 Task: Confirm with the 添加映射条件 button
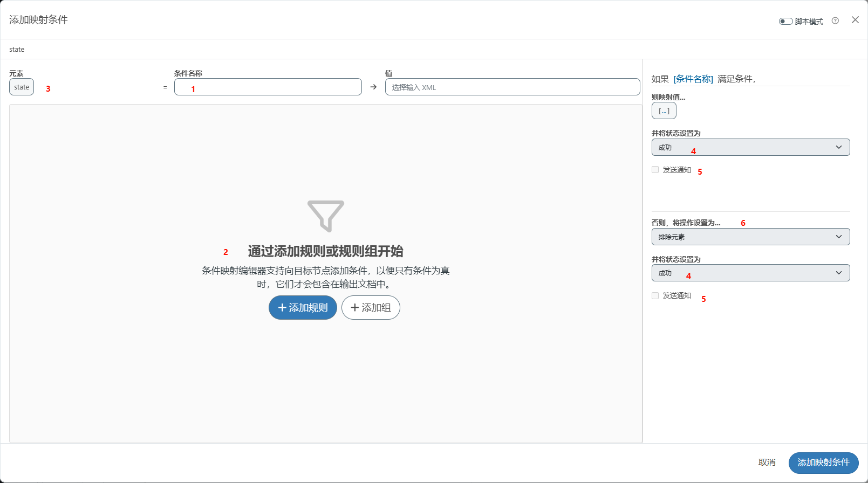click(823, 463)
